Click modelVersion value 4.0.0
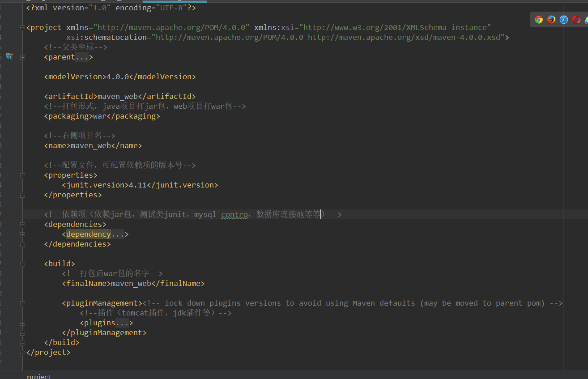The width and height of the screenshot is (588, 379). click(118, 77)
